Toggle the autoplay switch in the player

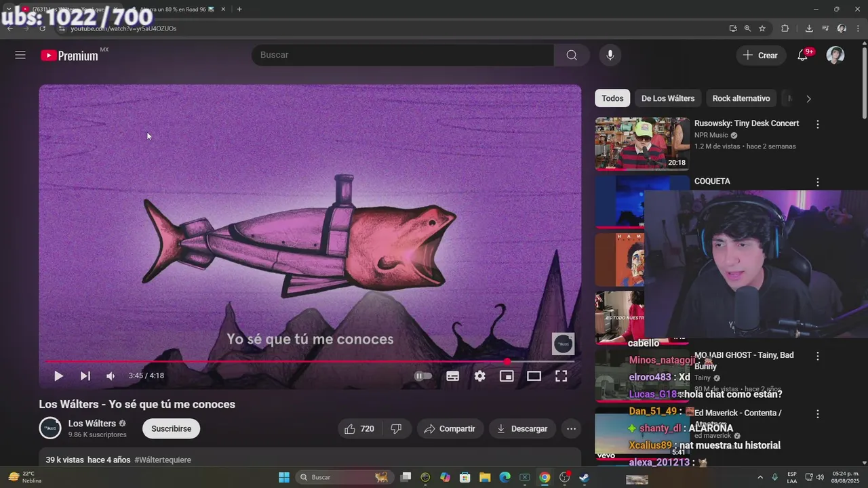[423, 375]
